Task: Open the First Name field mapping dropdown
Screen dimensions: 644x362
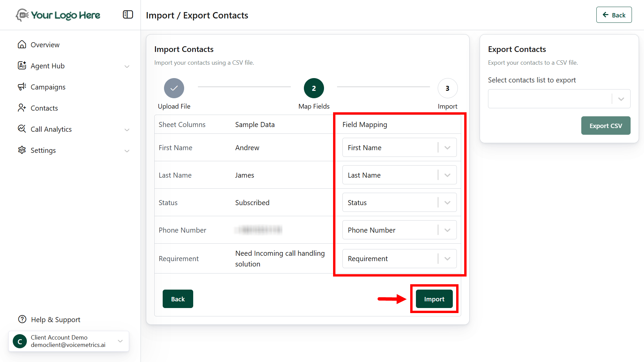Action: (399, 147)
